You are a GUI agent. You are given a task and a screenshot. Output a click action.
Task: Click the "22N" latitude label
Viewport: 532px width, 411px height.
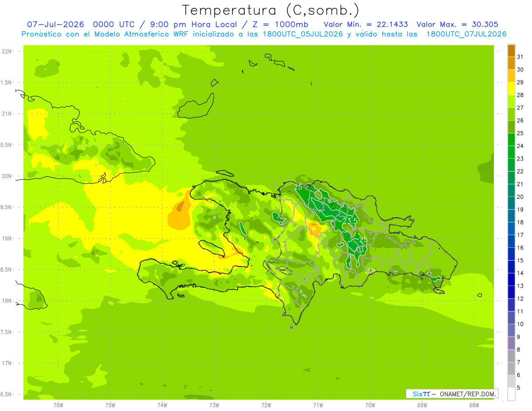(7, 51)
